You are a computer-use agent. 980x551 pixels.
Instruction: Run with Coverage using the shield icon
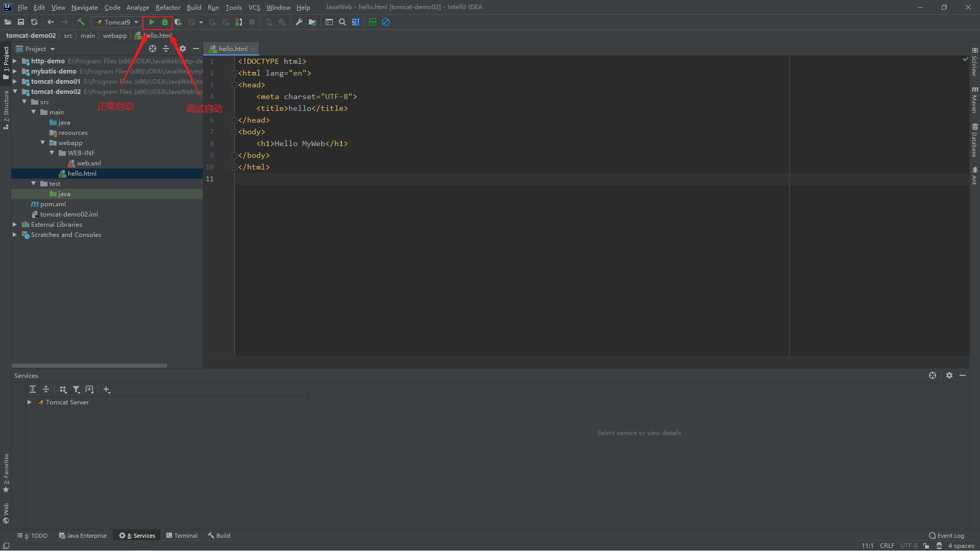[178, 22]
